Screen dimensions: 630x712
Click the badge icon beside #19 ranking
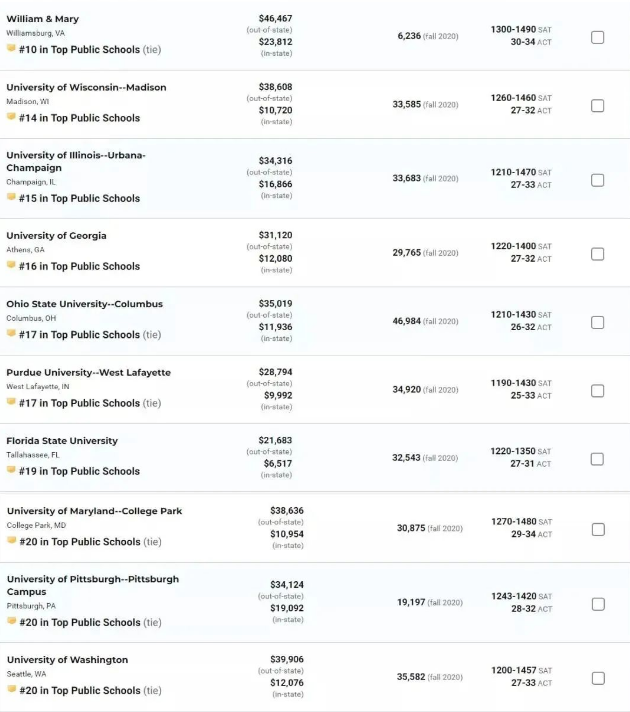[x=11, y=470]
